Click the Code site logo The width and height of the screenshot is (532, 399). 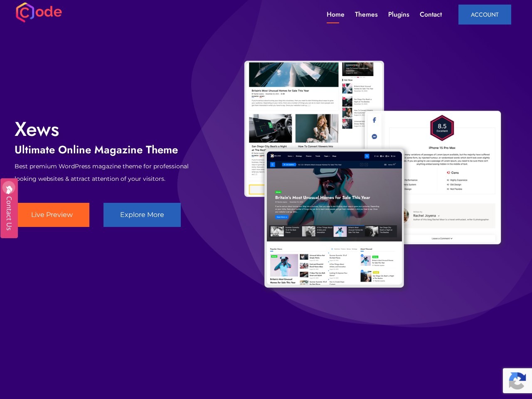(x=39, y=12)
